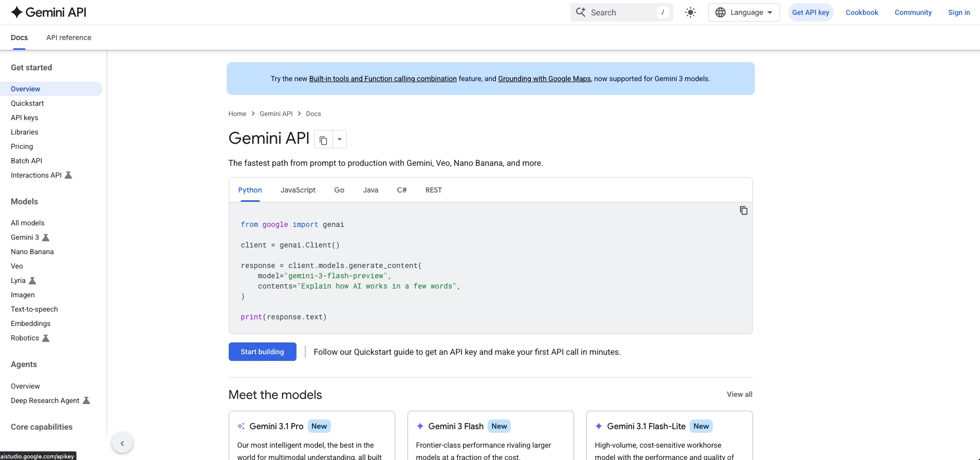The image size is (980, 460).
Task: Copy the Python code sample
Action: (743, 210)
